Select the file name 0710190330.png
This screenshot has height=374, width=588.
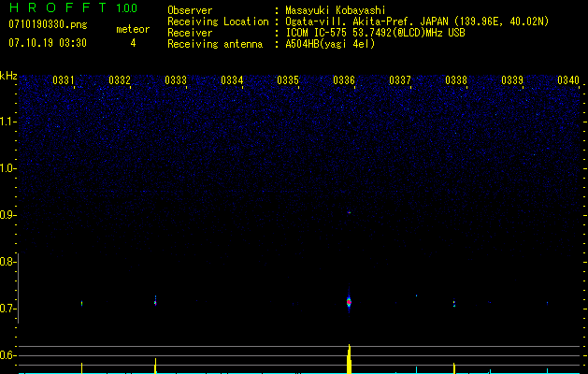click(x=48, y=25)
